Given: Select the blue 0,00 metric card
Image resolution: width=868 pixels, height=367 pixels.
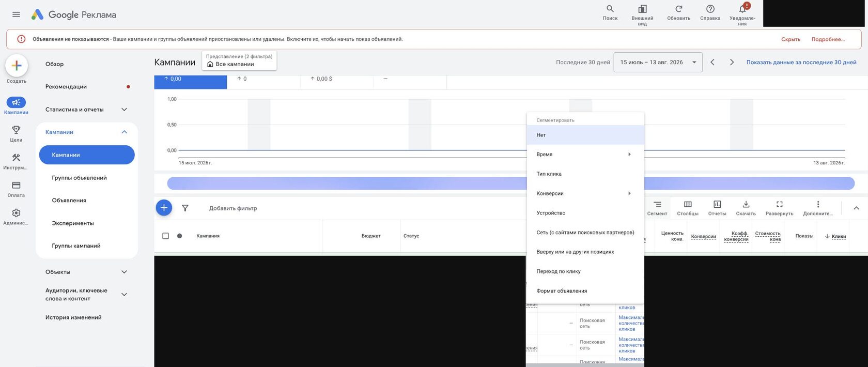Looking at the screenshot, I should [x=190, y=82].
